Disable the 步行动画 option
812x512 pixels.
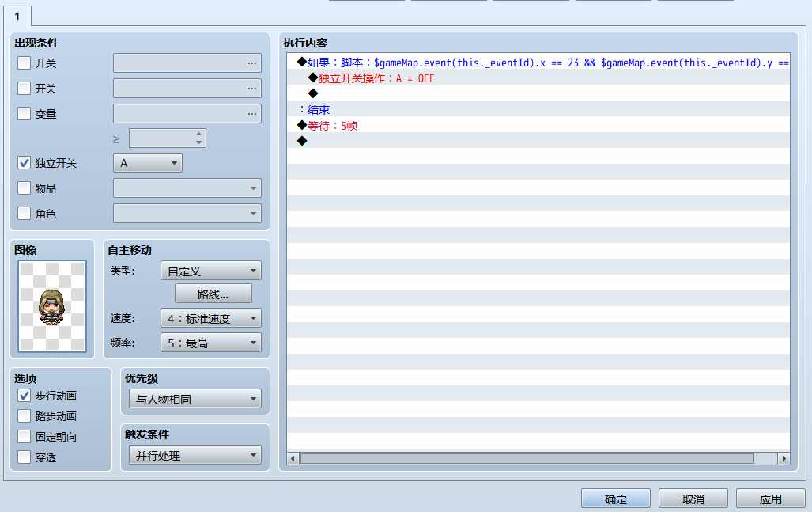click(x=25, y=396)
